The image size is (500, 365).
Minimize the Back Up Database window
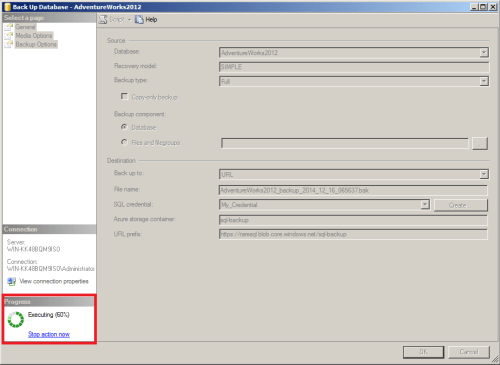474,7
